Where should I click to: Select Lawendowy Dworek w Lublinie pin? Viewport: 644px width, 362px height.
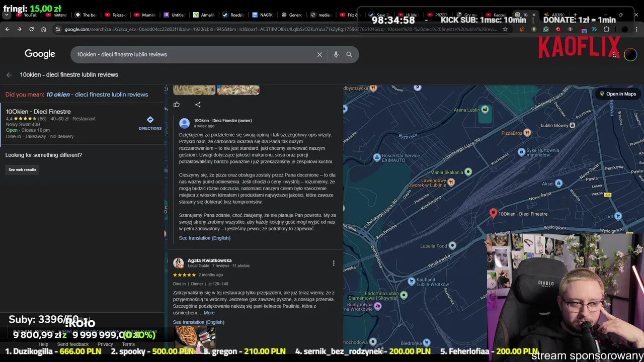point(451,183)
